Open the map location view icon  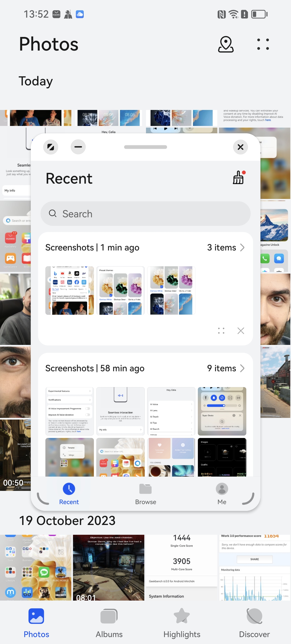click(x=225, y=44)
